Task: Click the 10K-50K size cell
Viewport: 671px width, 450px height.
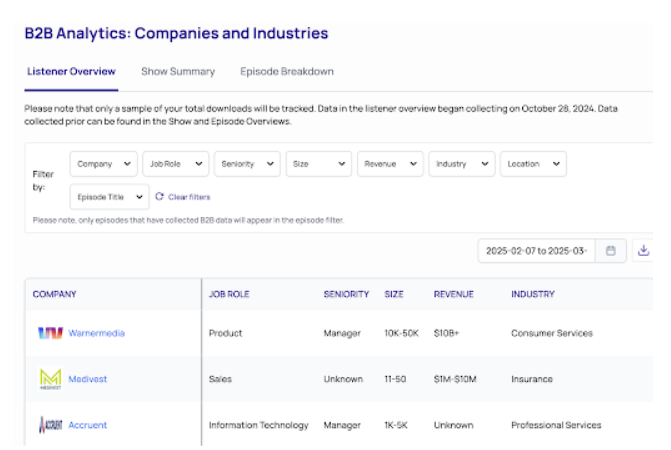Action: click(401, 333)
